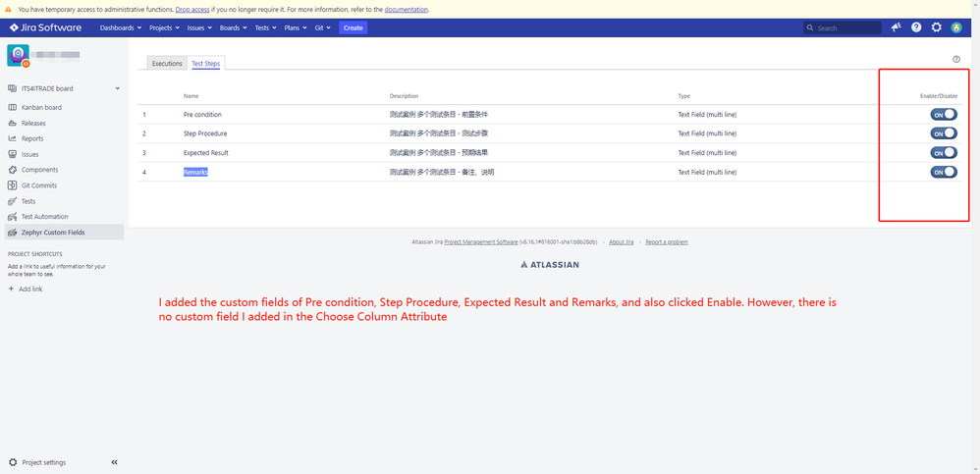Click the About Jira footer link
This screenshot has height=474, width=980.
click(x=622, y=241)
